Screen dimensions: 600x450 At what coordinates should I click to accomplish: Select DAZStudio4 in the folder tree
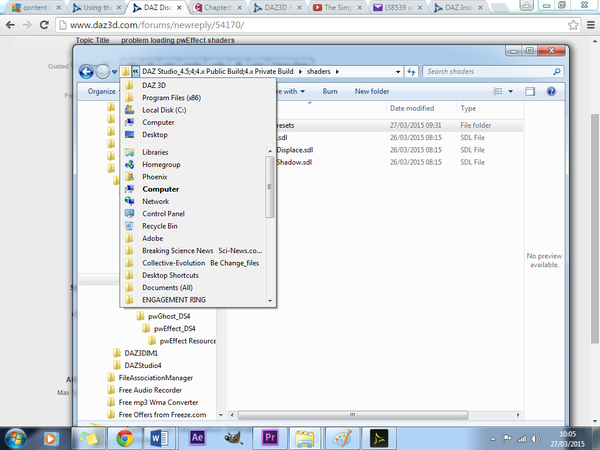coord(143,365)
